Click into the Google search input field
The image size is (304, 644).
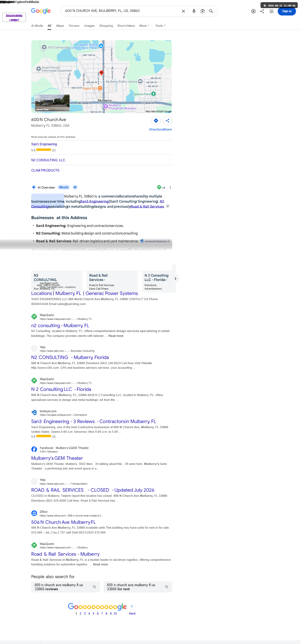point(122,11)
